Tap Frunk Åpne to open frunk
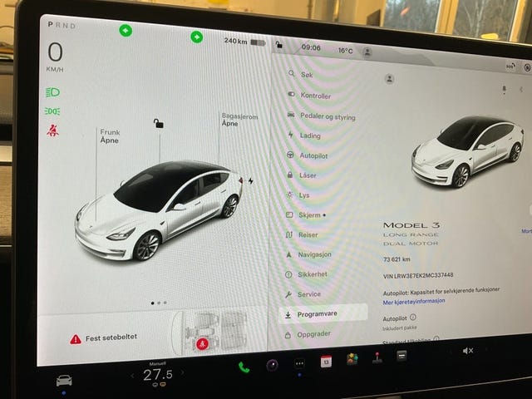The image size is (532, 399). pyautogui.click(x=110, y=136)
